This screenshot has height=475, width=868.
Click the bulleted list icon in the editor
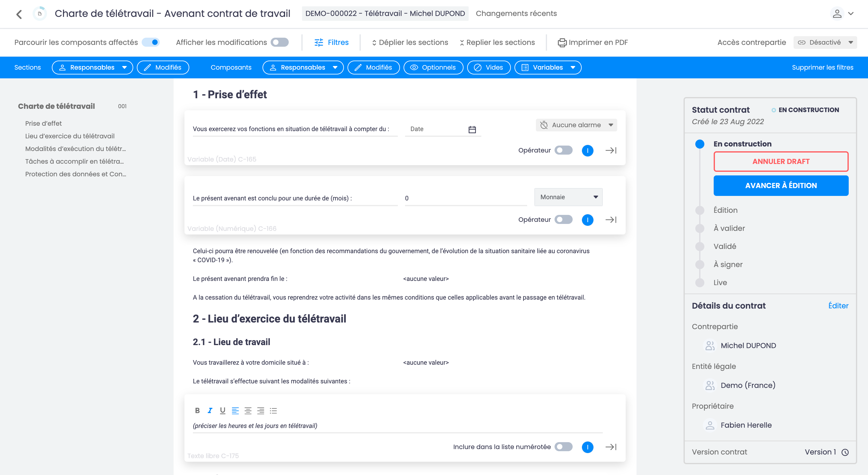tap(273, 410)
